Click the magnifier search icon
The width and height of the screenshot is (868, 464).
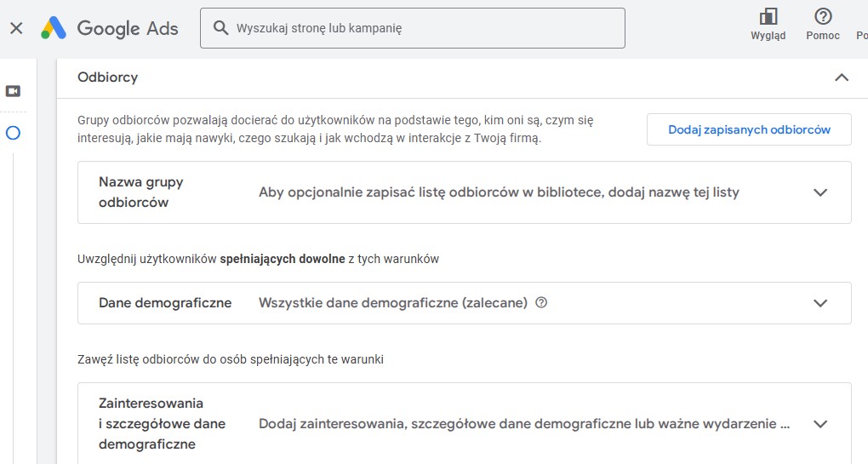(x=221, y=28)
